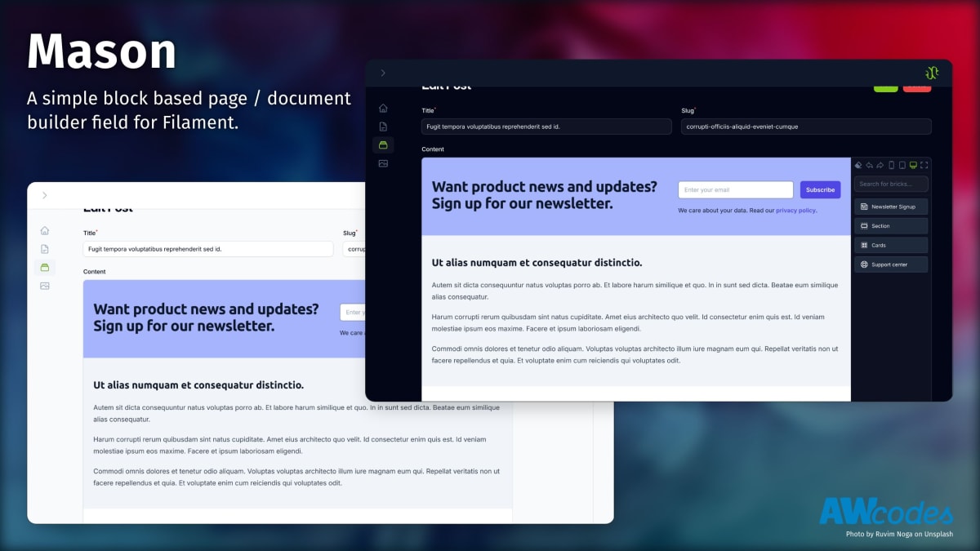Screen dimensions: 980x551
Task: Open the home icon in the dark window sidebar
Action: click(383, 108)
